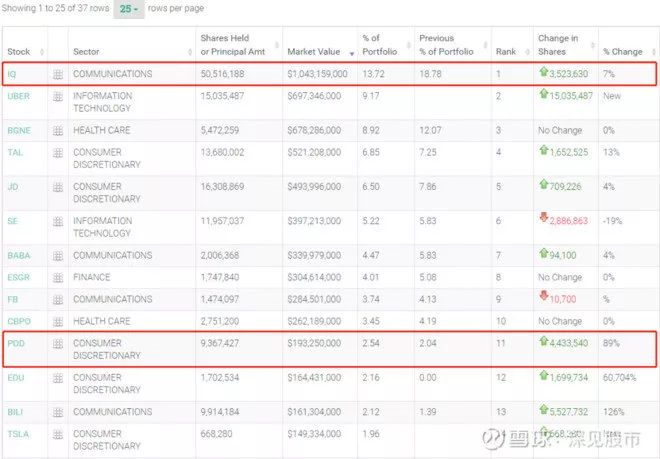
Task: Open the EDU stock link
Action: click(16, 378)
